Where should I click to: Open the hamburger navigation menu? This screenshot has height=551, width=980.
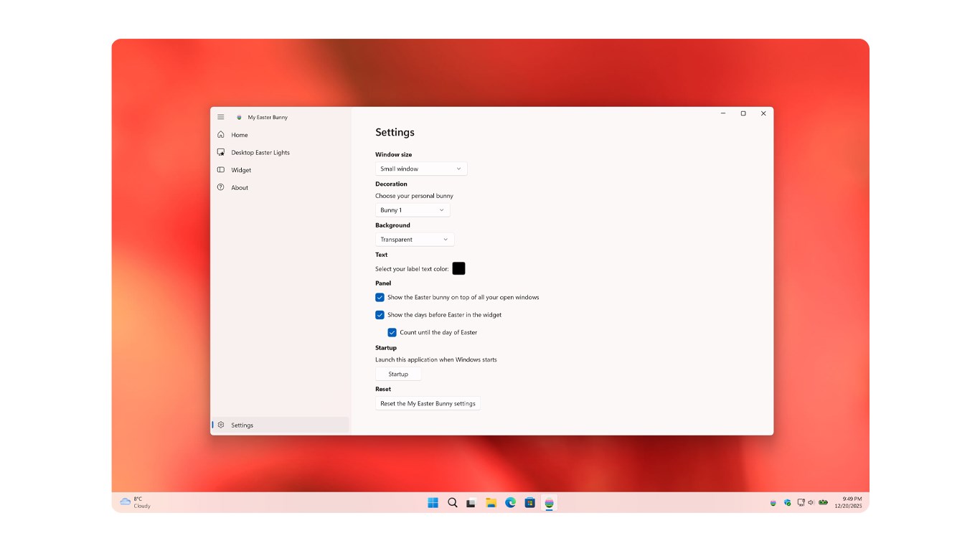[221, 116]
